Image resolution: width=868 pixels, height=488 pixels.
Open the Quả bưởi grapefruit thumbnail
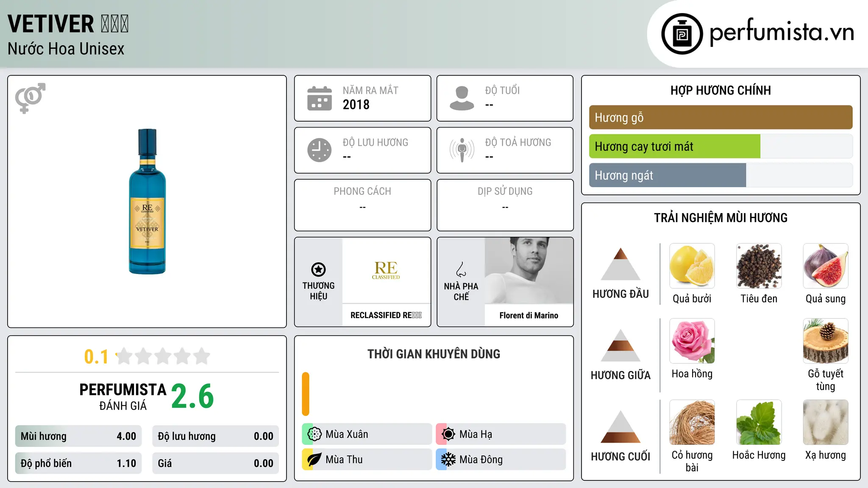(692, 266)
